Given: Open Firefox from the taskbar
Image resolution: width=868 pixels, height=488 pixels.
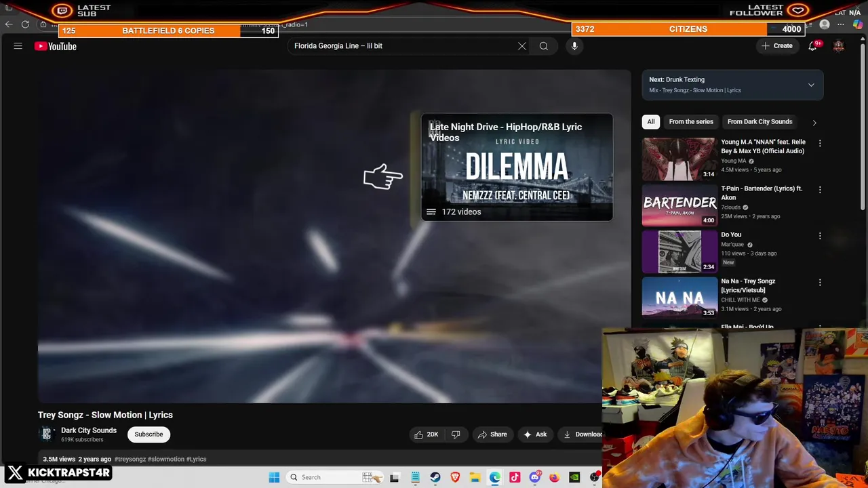Looking at the screenshot, I should tap(555, 477).
